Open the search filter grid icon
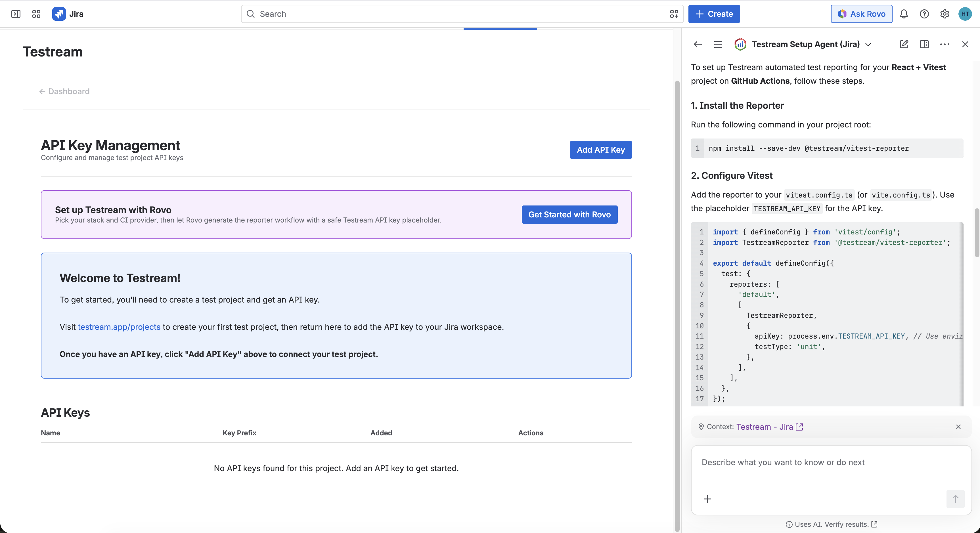 (674, 14)
